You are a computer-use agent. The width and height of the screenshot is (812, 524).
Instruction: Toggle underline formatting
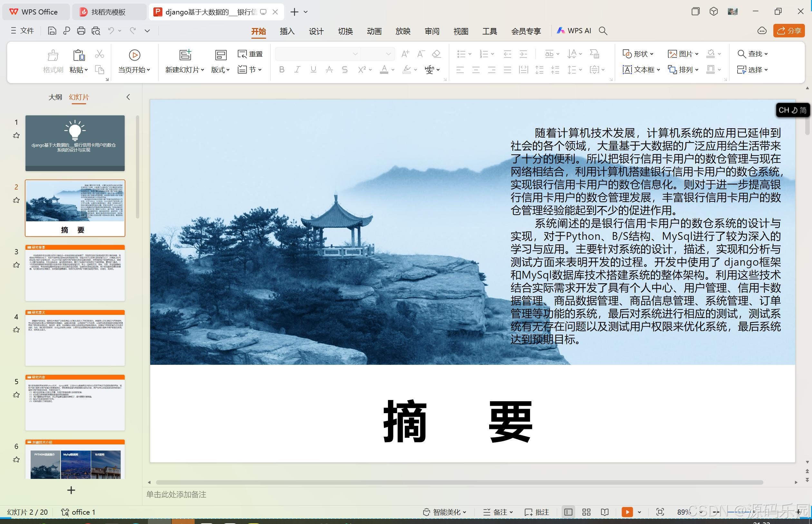313,69
